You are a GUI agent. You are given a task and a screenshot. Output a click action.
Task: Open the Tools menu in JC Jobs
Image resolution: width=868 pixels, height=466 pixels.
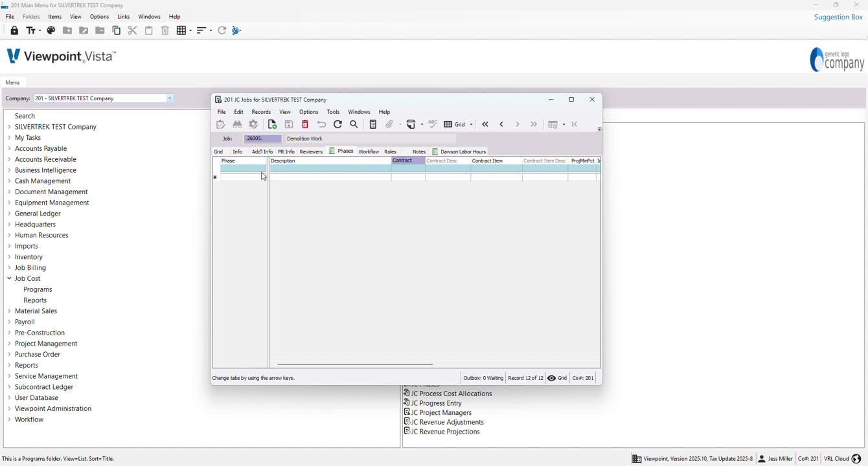point(333,112)
